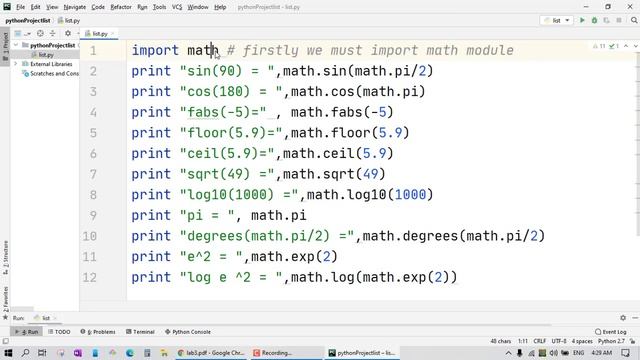Screen dimensions: 640x360
Task: Open the Terminal tool window
Action: click(x=140, y=332)
